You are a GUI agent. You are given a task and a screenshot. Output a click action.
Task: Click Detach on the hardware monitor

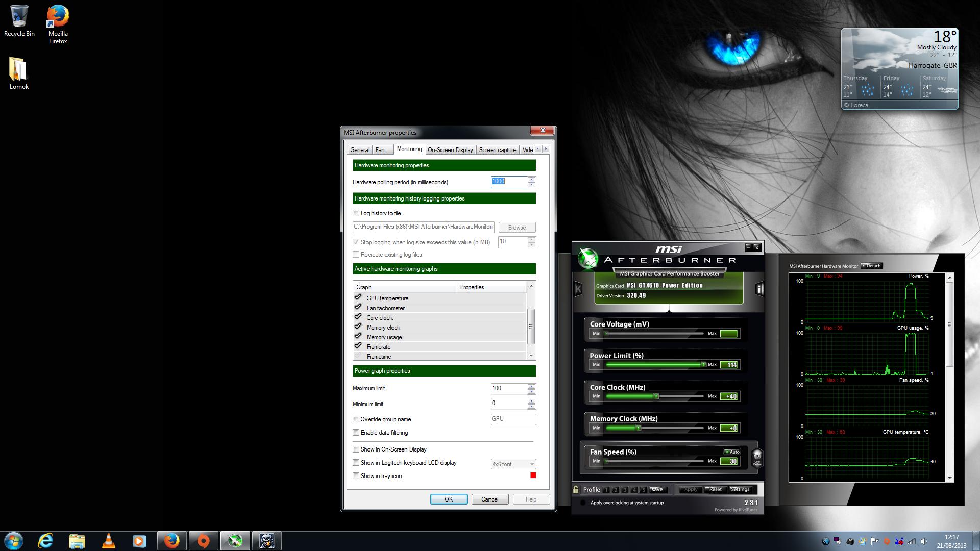point(871,266)
